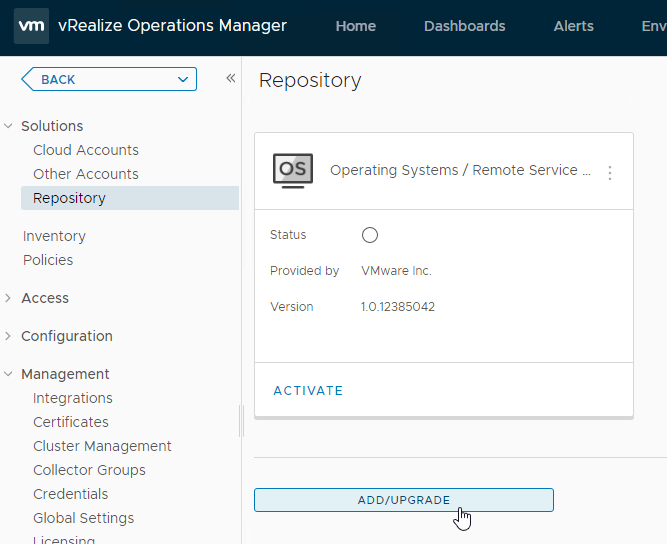Open Credentials under Management
The height and width of the screenshot is (544, 667).
(71, 494)
